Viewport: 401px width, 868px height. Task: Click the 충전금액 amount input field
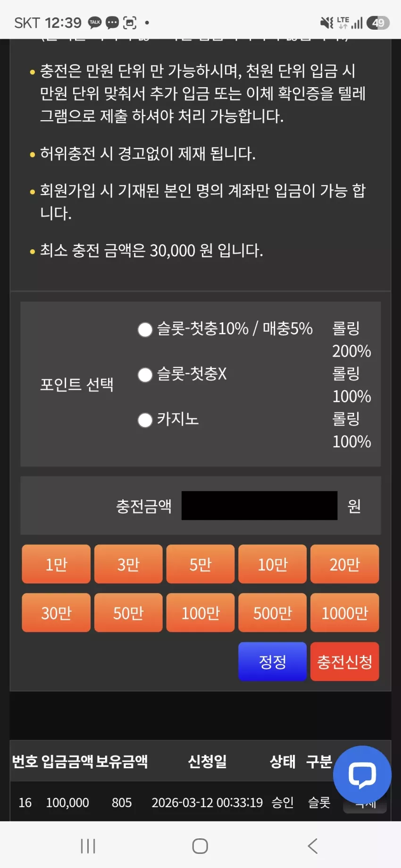[259, 506]
